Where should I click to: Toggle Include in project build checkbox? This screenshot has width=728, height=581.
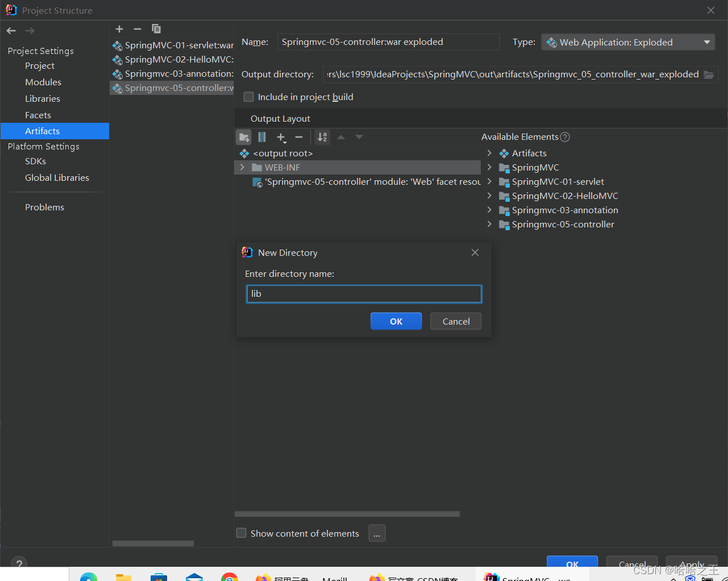click(x=248, y=97)
